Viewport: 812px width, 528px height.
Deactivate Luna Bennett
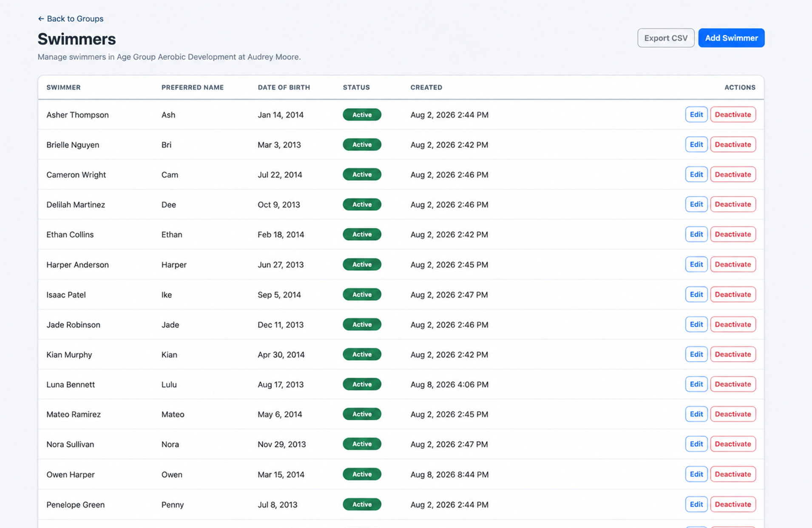733,384
